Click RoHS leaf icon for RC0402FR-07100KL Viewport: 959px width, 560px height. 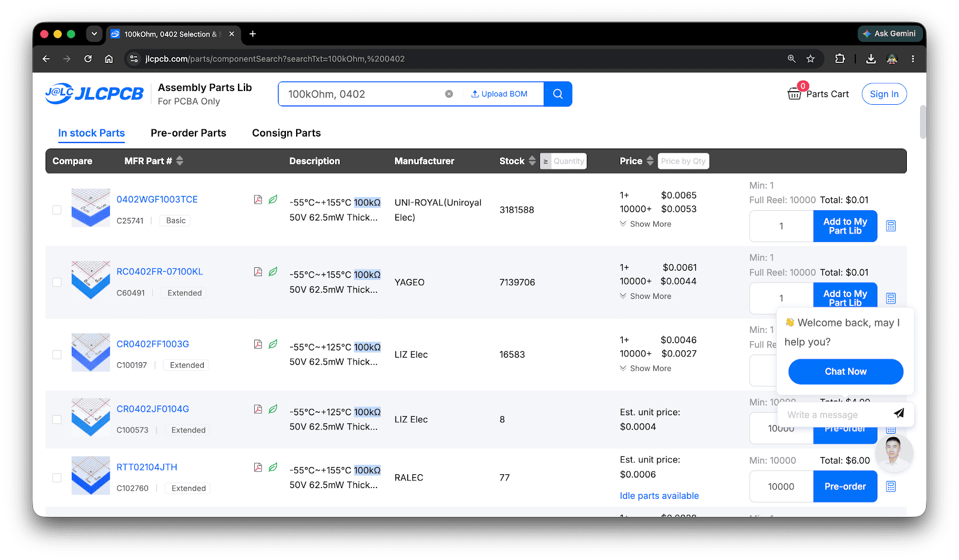(x=273, y=272)
